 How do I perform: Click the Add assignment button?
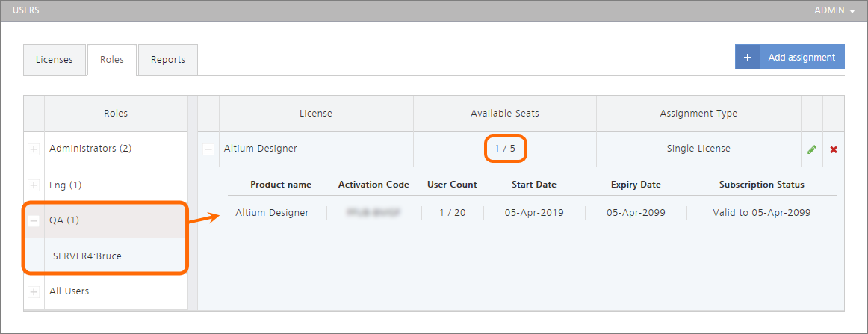801,58
